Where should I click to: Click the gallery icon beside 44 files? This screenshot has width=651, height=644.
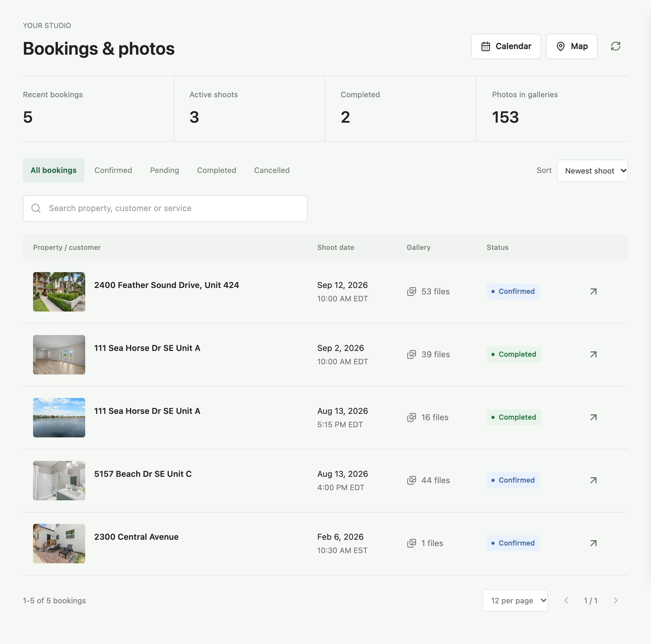[x=411, y=480]
